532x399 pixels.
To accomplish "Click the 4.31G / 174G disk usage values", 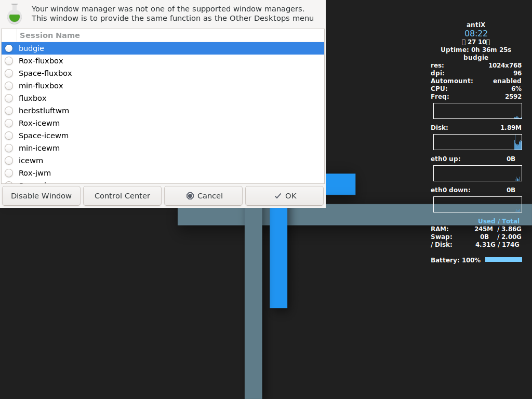I will point(497,245).
